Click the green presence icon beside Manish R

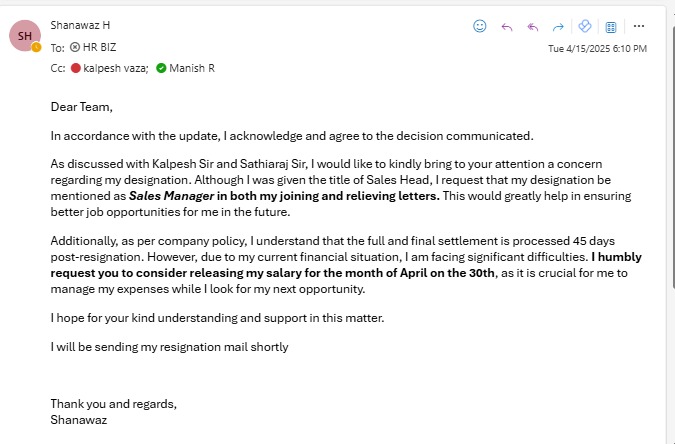pyautogui.click(x=161, y=68)
